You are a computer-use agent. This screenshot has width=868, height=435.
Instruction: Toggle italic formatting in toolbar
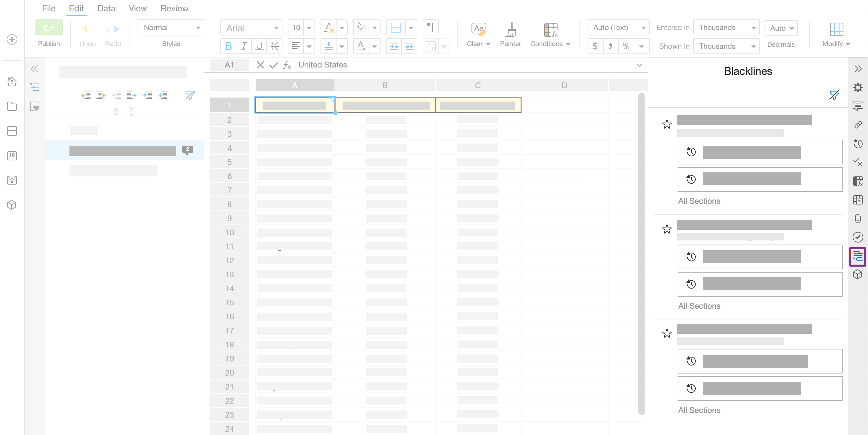244,46
